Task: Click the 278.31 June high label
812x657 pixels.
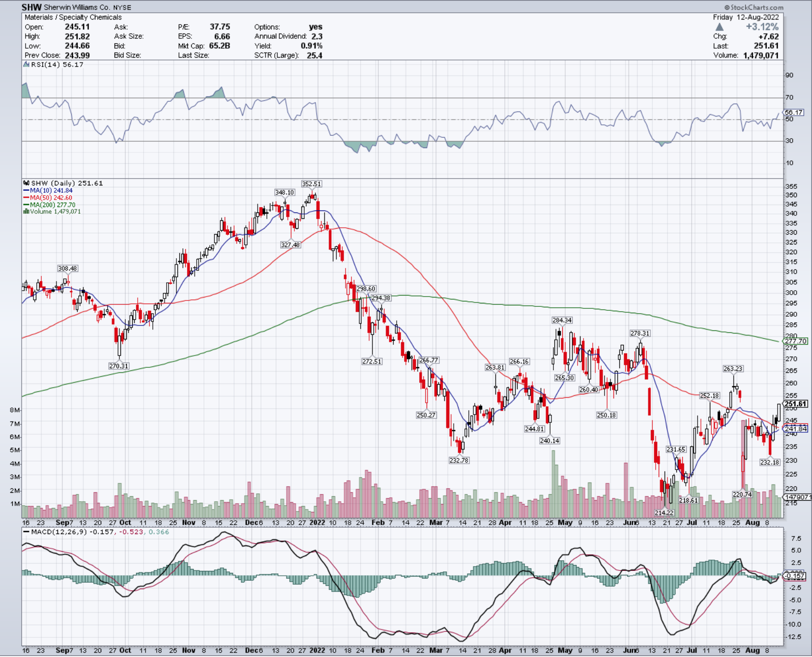Action: 640,333
